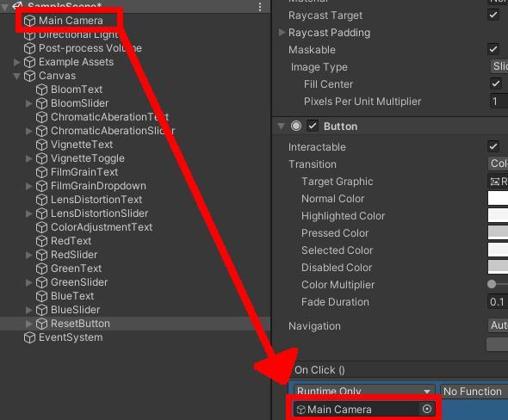The height and width of the screenshot is (420, 508).
Task: Click the FilmGrainDropdown cube icon
Action: point(41,186)
